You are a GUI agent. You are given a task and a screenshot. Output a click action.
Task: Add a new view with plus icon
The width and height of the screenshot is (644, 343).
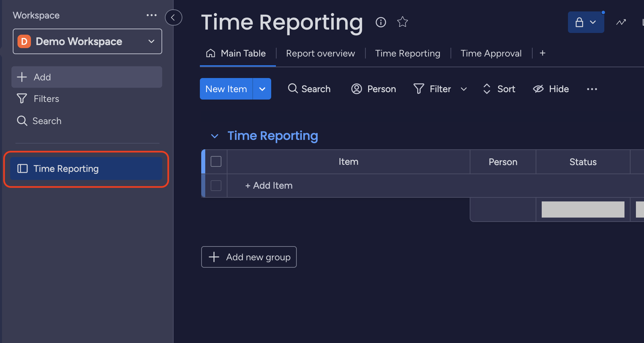click(542, 53)
